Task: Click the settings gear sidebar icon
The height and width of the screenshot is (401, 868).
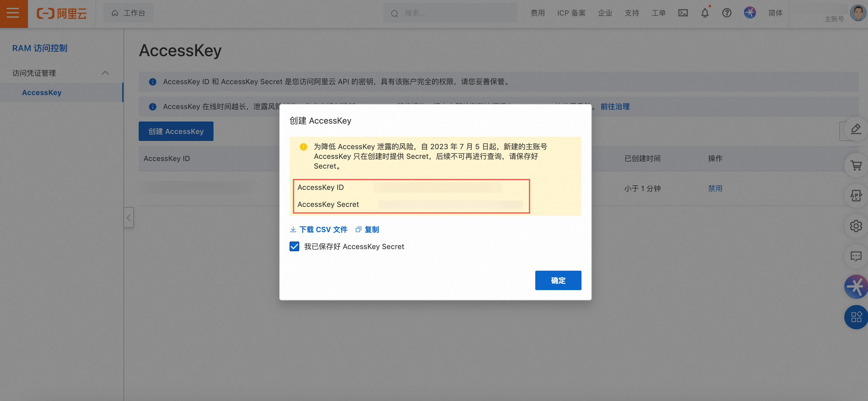Action: pos(856,226)
